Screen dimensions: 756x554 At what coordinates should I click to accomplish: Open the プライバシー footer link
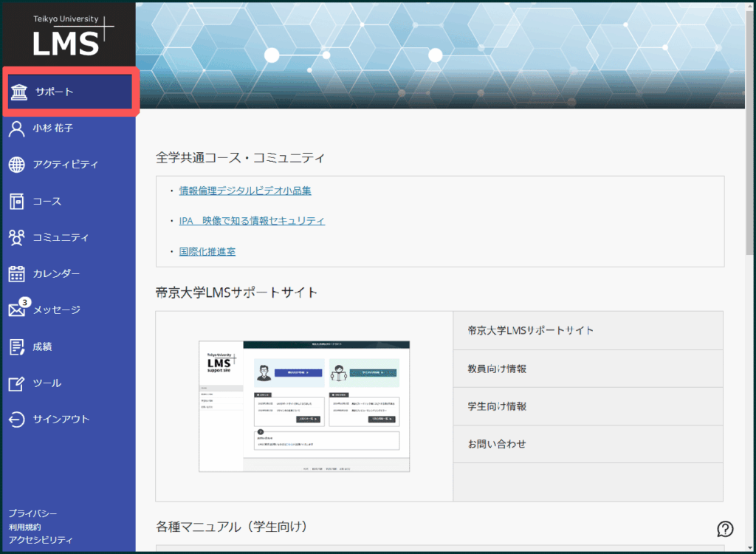click(x=32, y=513)
